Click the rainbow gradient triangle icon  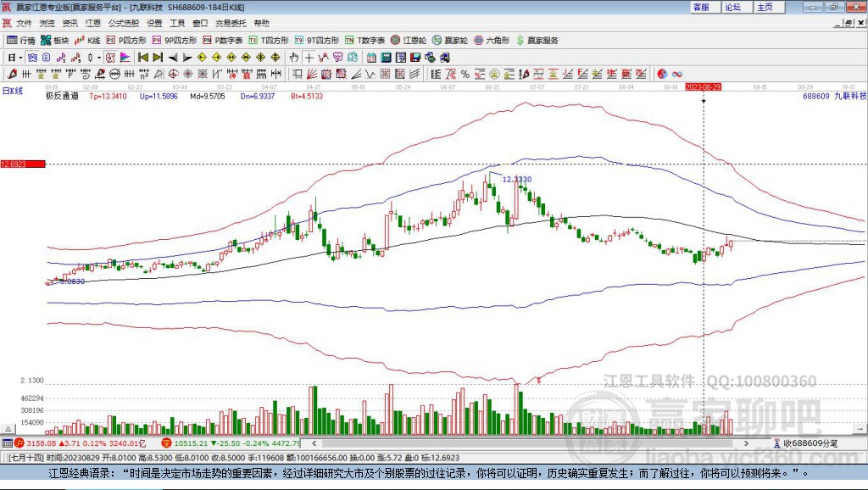[125, 58]
